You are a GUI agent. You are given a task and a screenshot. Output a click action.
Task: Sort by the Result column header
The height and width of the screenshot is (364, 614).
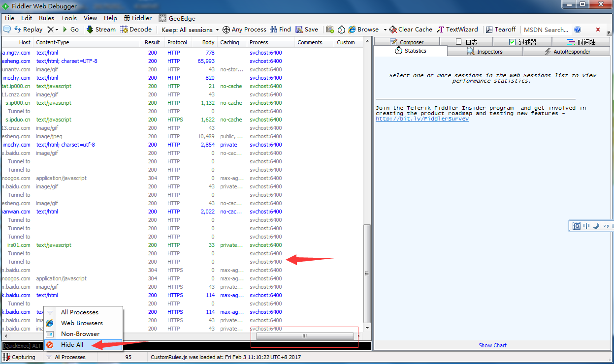(x=153, y=42)
